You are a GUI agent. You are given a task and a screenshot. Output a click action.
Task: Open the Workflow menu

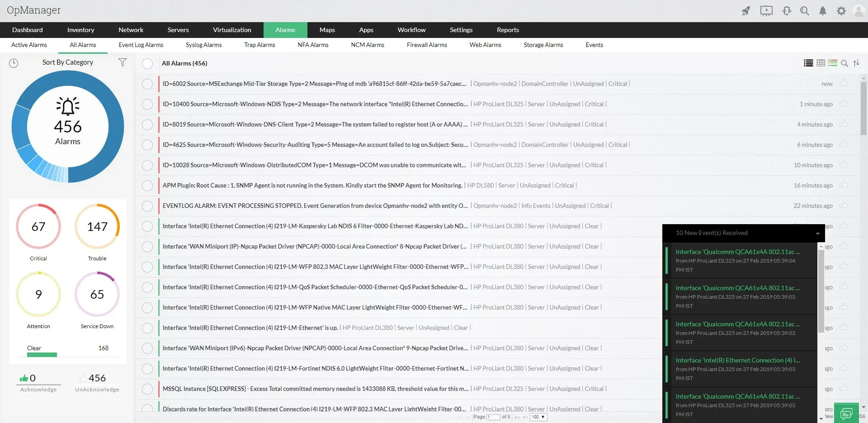411,30
